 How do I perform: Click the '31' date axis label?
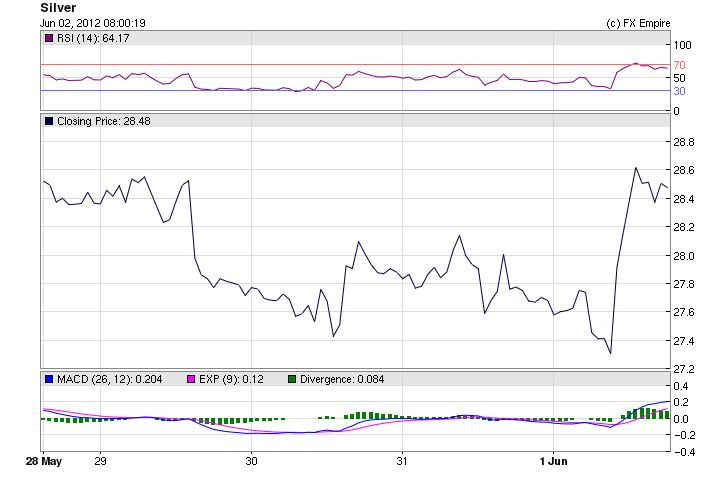[x=402, y=461]
